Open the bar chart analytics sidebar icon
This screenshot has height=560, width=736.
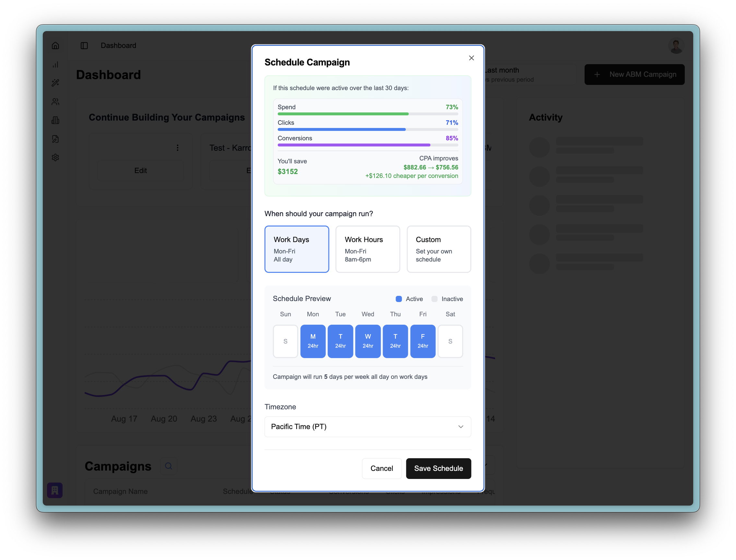click(55, 64)
